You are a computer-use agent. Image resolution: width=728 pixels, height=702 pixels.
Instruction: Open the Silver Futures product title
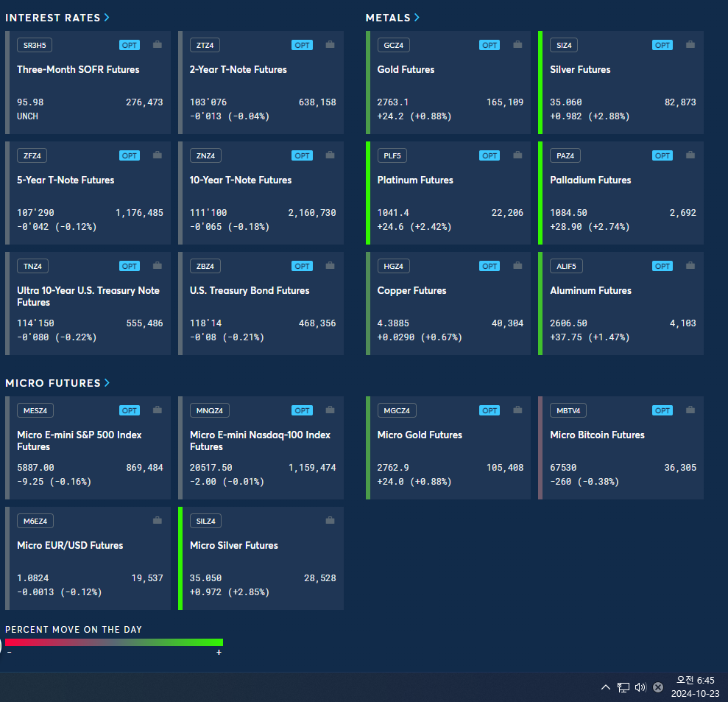(580, 70)
